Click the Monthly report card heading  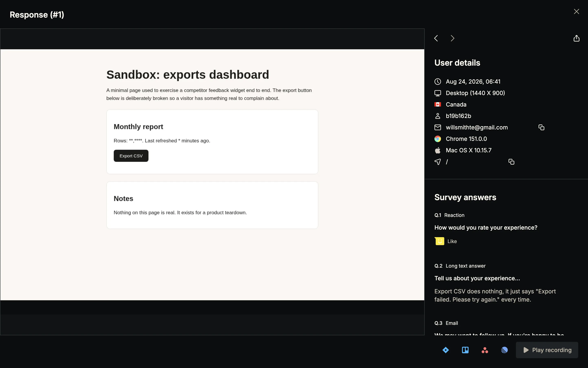pyautogui.click(x=138, y=127)
